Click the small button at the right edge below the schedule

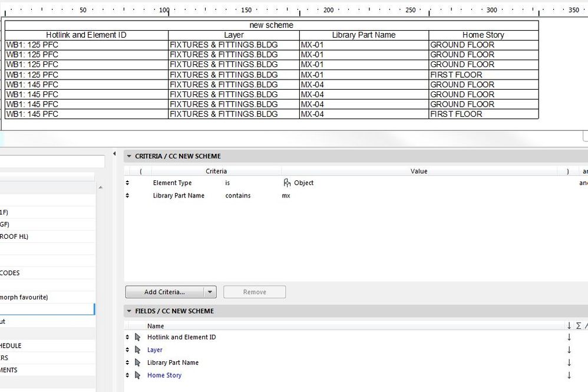tap(586, 136)
